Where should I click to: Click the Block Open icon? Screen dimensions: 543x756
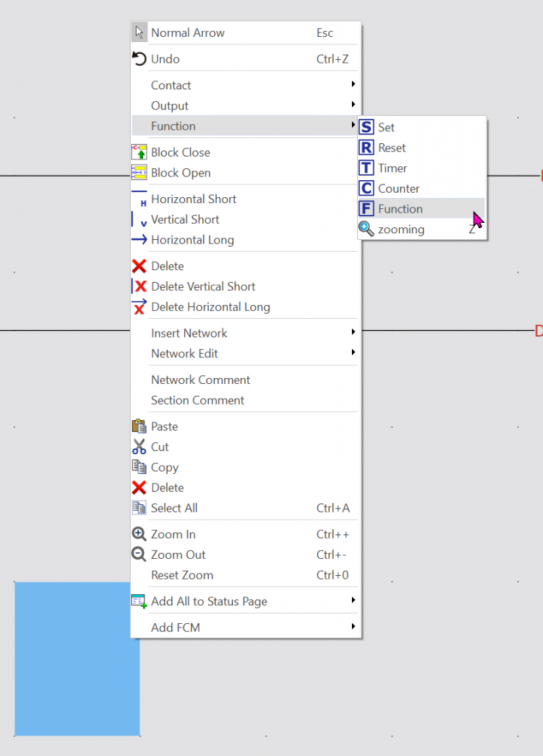(139, 173)
